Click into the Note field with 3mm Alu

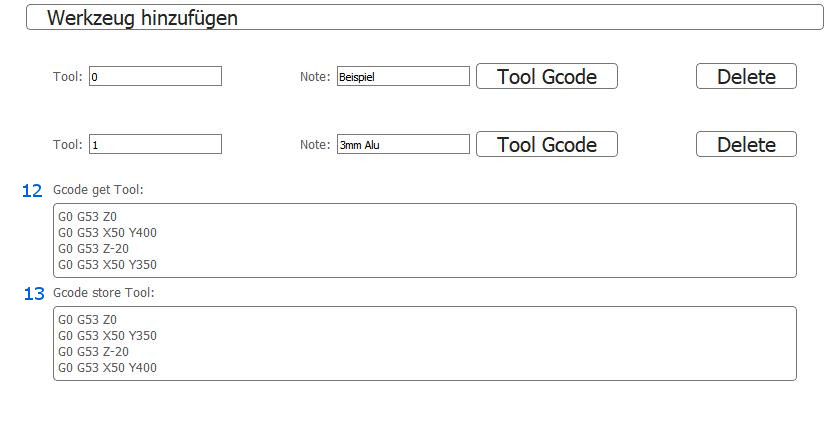[403, 144]
